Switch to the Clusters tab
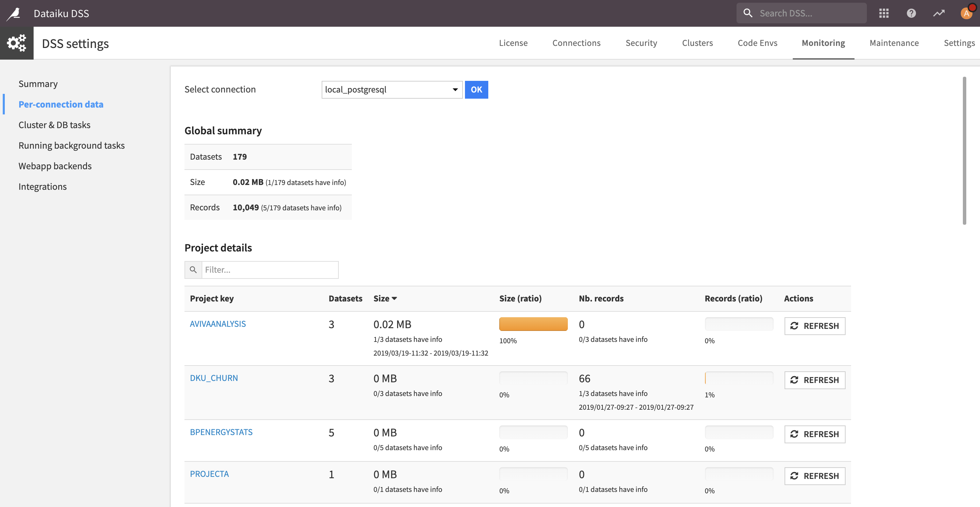Viewport: 980px width, 507px height. click(x=697, y=43)
